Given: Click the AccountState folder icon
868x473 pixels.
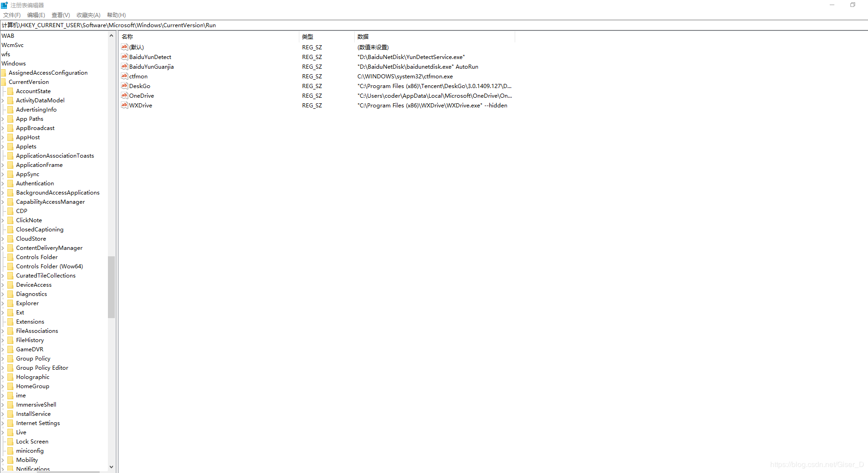Looking at the screenshot, I should [11, 91].
